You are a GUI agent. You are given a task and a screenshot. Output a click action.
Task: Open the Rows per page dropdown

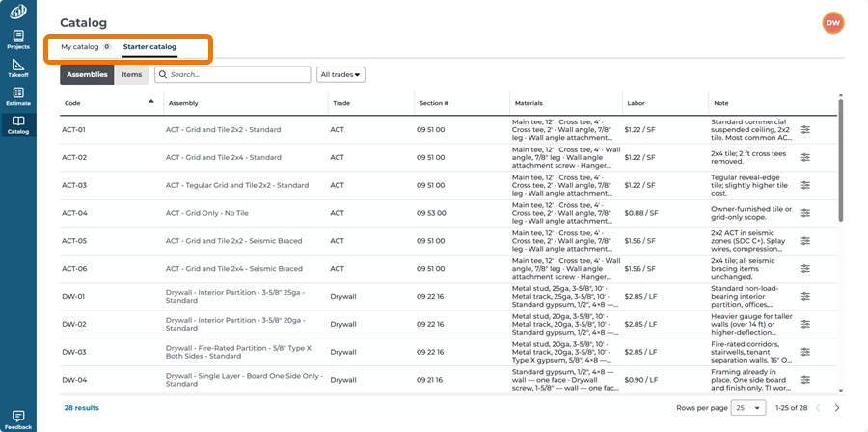pos(747,408)
